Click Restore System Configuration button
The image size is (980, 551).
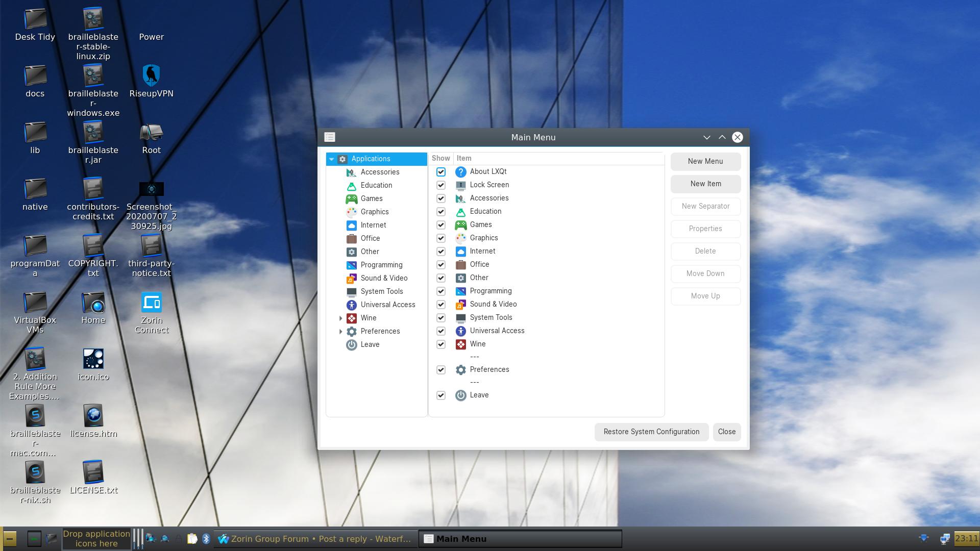pos(651,431)
